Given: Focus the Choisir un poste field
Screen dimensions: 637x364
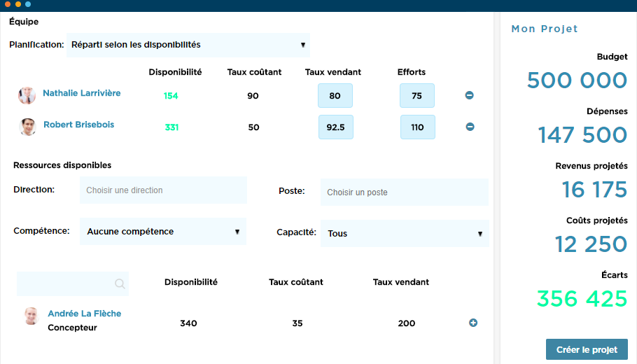Looking at the screenshot, I should pos(405,192).
